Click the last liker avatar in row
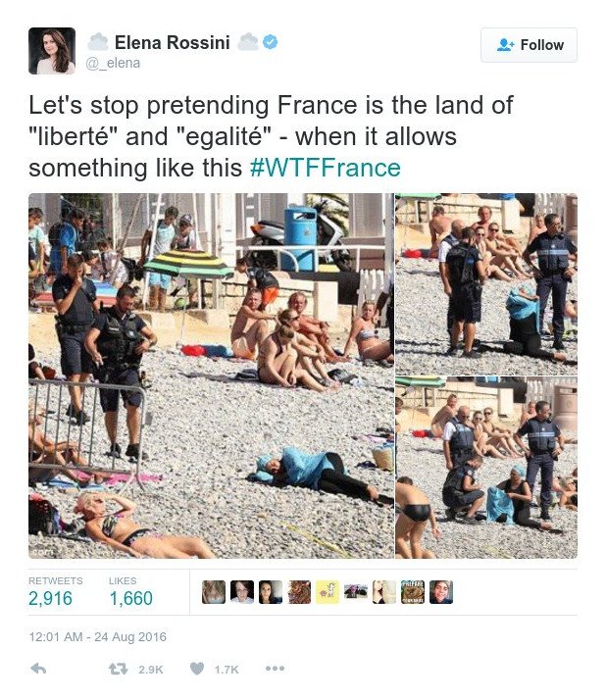 [x=441, y=592]
